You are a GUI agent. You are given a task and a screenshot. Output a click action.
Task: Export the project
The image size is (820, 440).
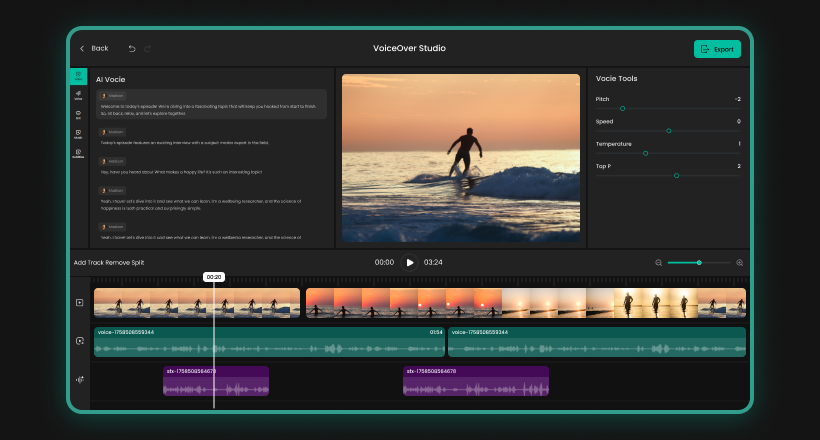(717, 49)
